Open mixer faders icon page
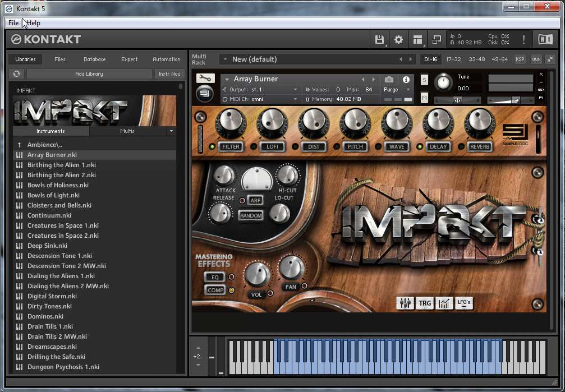Viewport: 565px width, 392px height. 405,303
